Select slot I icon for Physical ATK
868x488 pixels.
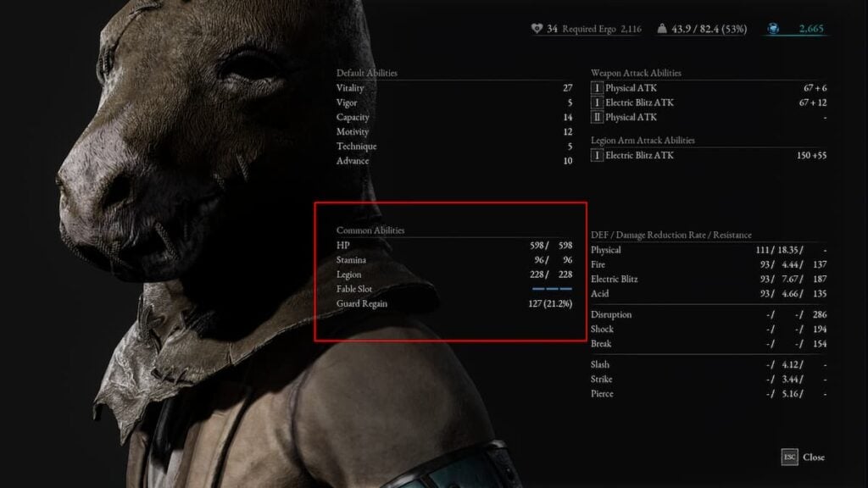click(x=597, y=88)
